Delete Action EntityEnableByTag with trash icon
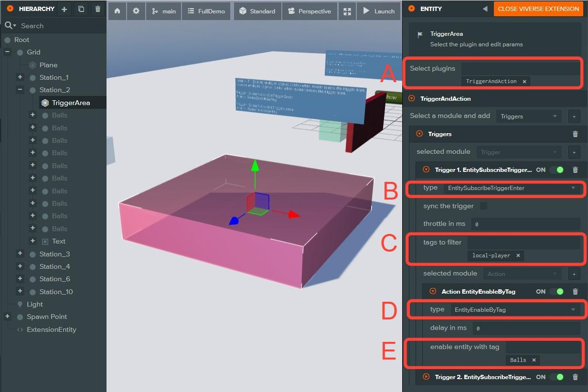Image resolution: width=588 pixels, height=392 pixels. [x=575, y=292]
